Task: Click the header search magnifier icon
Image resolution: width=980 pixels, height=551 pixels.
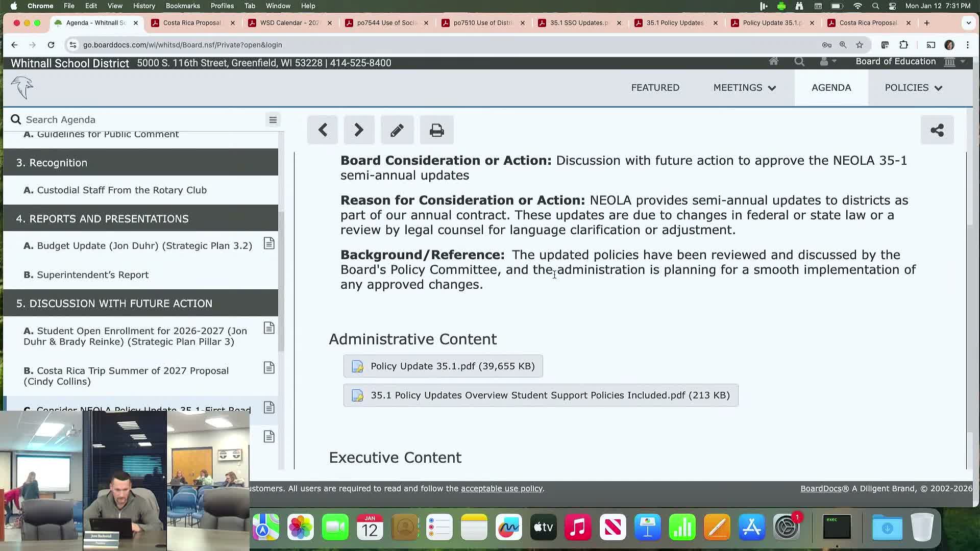Action: (x=799, y=62)
